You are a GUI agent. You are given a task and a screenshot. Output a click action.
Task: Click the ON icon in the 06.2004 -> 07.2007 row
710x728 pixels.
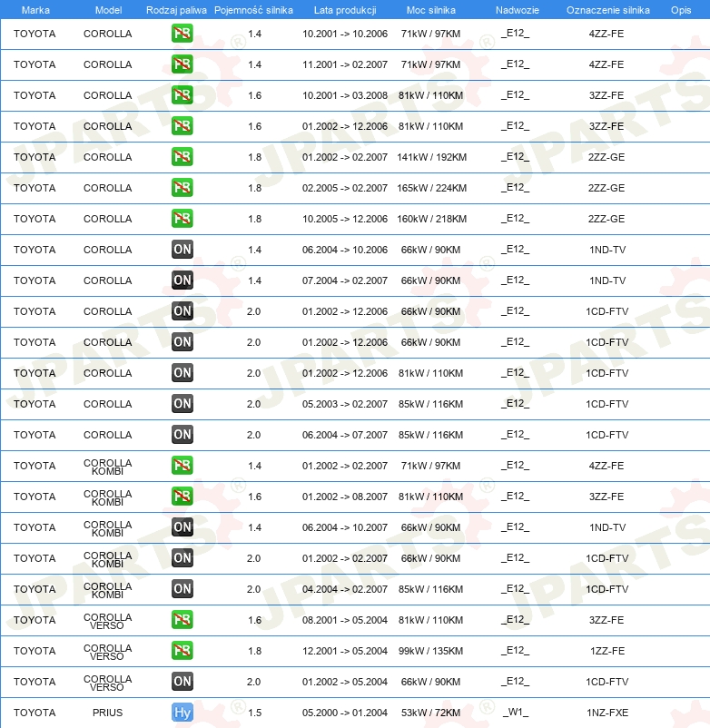click(x=182, y=435)
